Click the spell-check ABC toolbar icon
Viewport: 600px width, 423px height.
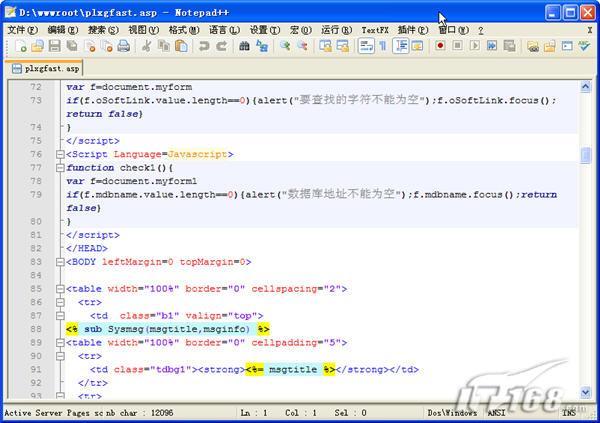584,46
